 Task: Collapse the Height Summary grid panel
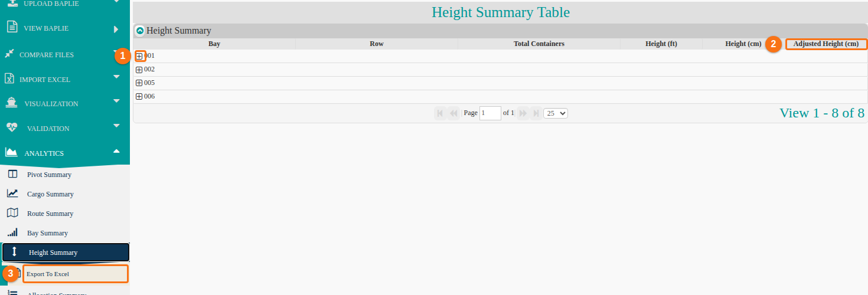coord(140,31)
